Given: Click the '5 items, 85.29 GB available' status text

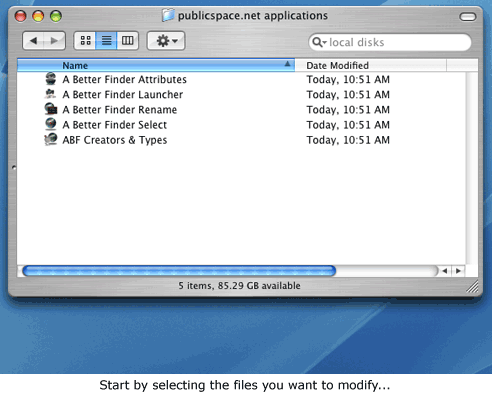Looking at the screenshot, I should tap(239, 286).
